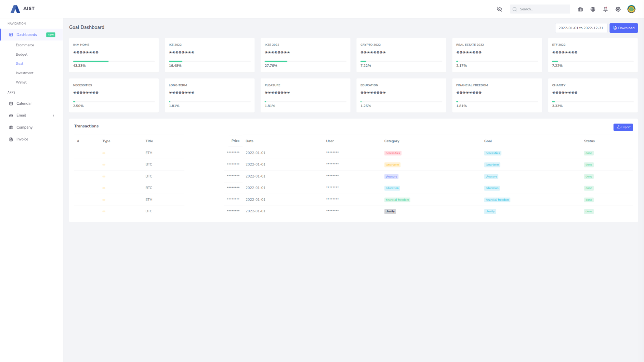Screen dimensions: 644x362
Task: Open the briefcase icon in top bar
Action: click(x=580, y=9)
